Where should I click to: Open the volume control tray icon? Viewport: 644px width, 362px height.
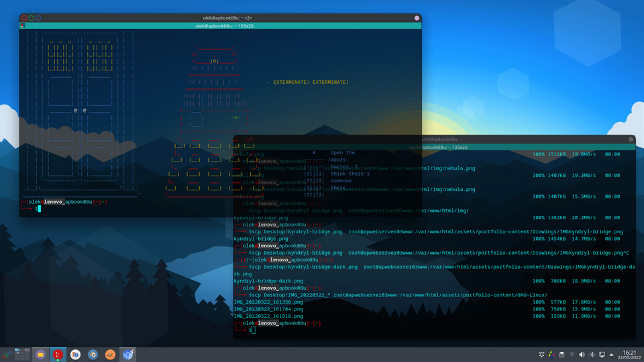coord(582,355)
